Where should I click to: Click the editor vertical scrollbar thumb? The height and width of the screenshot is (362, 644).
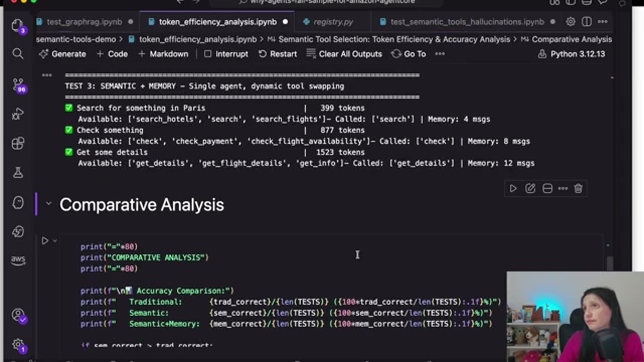(610, 263)
